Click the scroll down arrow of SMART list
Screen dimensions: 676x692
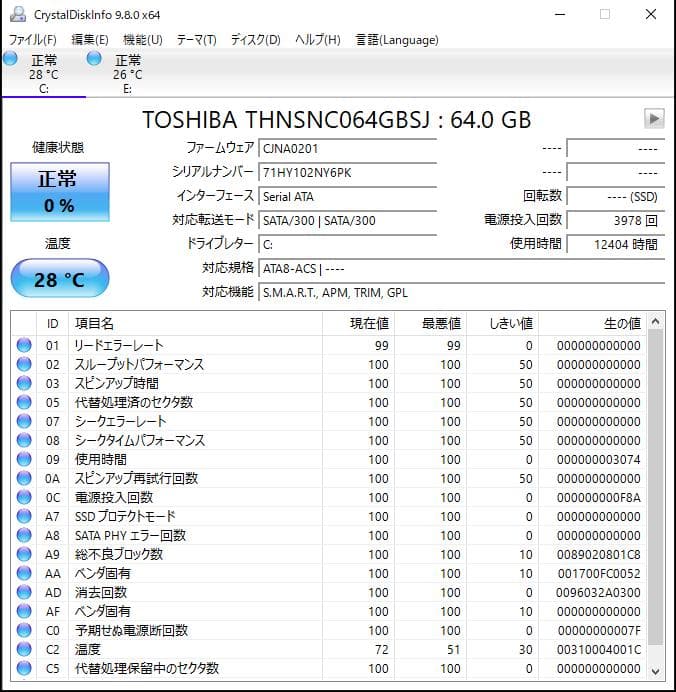point(655,671)
